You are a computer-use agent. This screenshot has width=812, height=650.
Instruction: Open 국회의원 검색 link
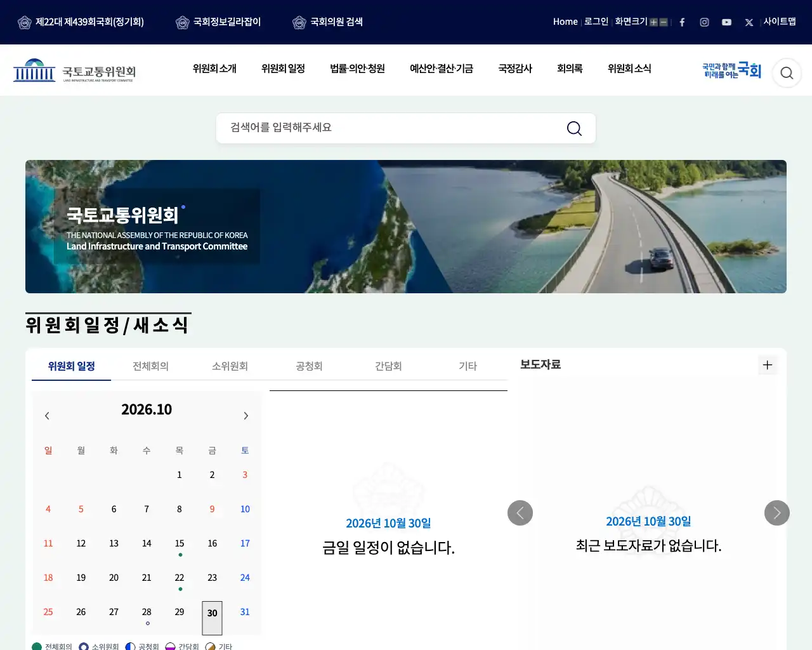(x=327, y=22)
